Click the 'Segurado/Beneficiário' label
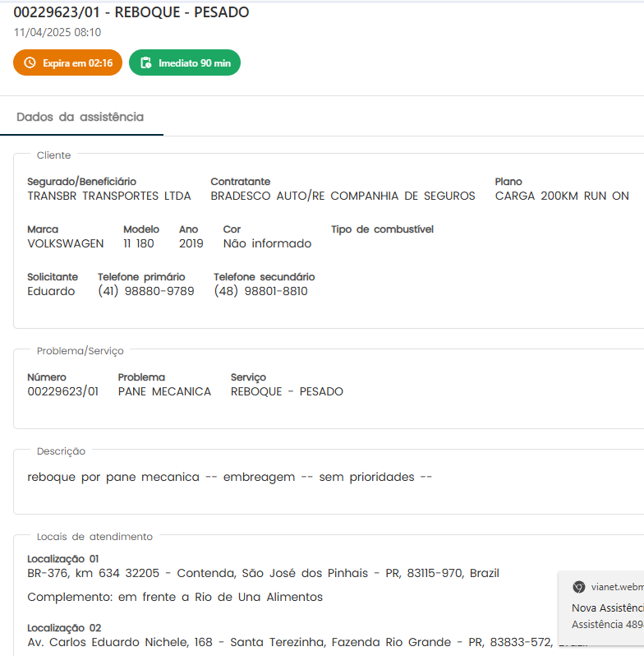The width and height of the screenshot is (644, 656). click(x=82, y=182)
